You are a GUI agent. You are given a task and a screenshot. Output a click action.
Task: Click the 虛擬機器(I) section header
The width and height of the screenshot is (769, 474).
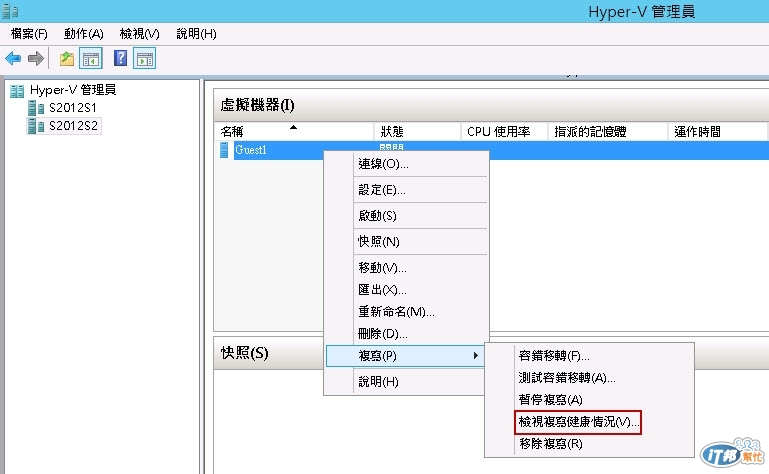tap(257, 105)
